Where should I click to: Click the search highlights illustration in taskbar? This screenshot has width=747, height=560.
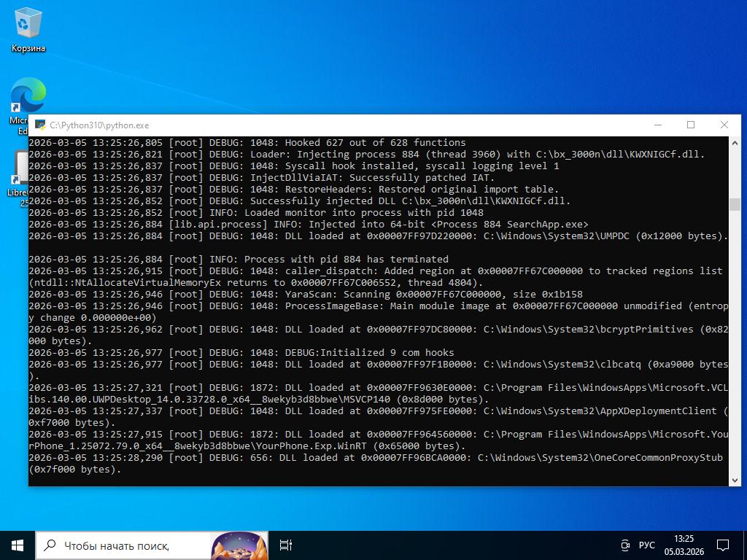pos(239,545)
